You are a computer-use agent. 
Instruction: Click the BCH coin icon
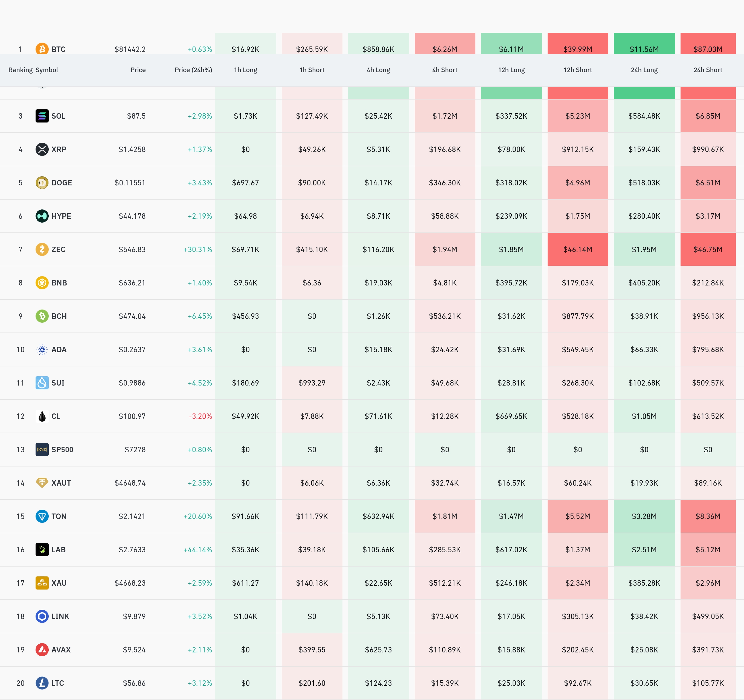(x=42, y=316)
